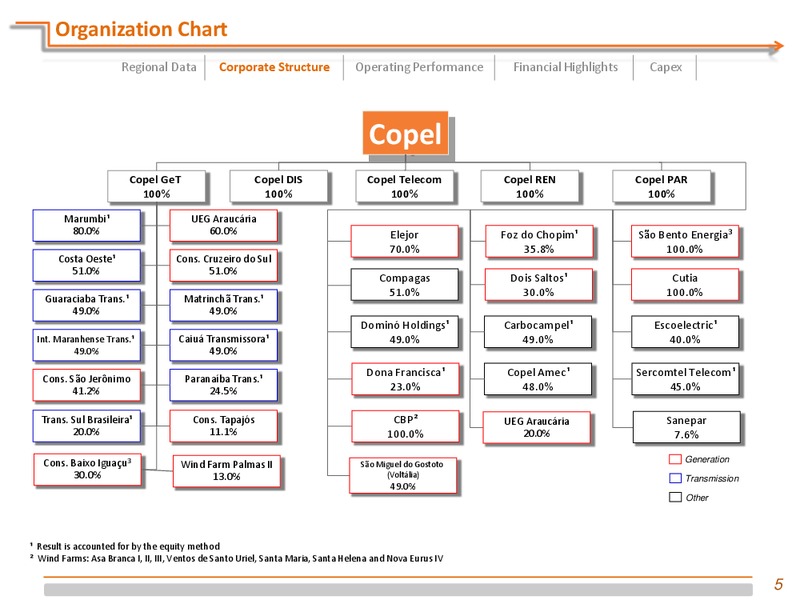Screen dimensions: 800x600
Task: Click the UEG Araucária 60.0% box
Action: point(223,225)
